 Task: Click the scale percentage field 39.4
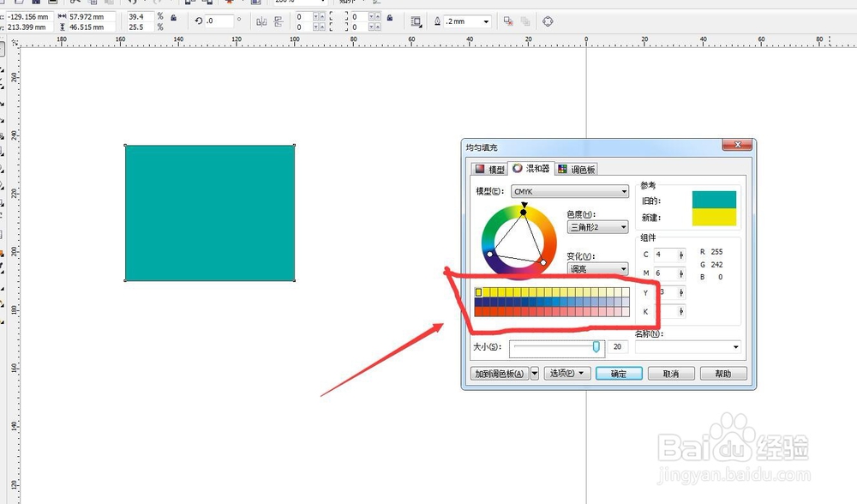tap(140, 17)
